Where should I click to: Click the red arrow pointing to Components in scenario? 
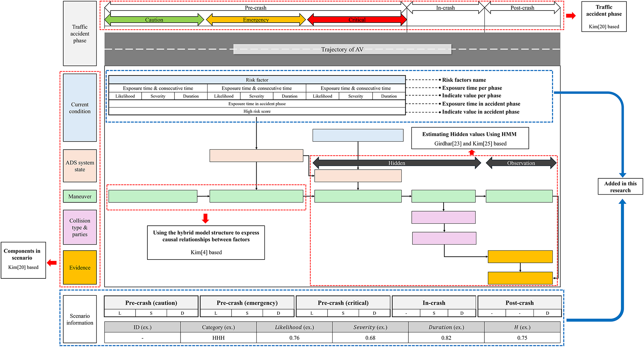[x=52, y=263]
